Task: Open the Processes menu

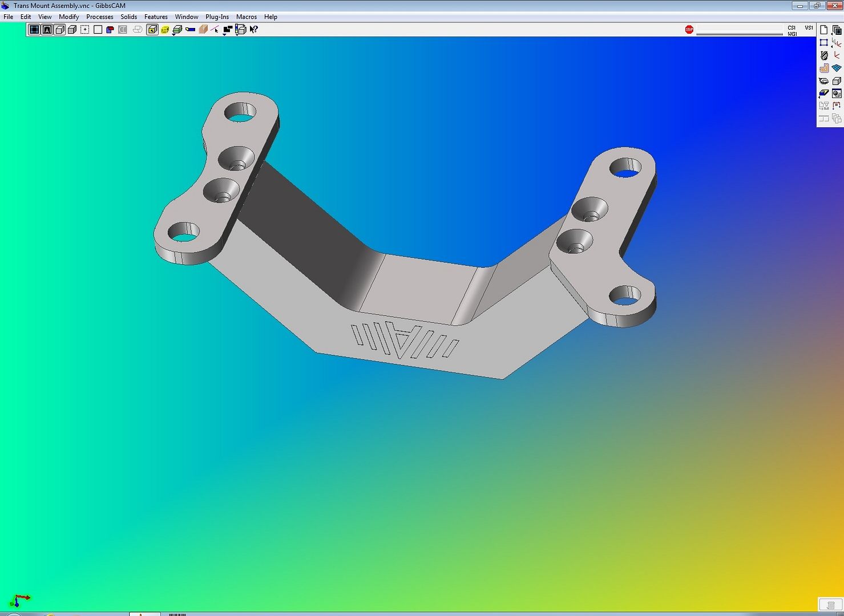Action: click(x=100, y=17)
